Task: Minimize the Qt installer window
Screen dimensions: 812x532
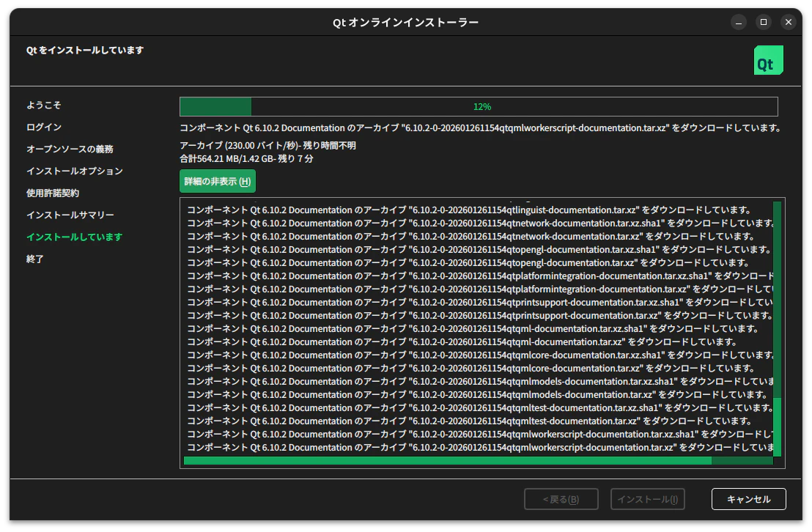Action: click(739, 22)
